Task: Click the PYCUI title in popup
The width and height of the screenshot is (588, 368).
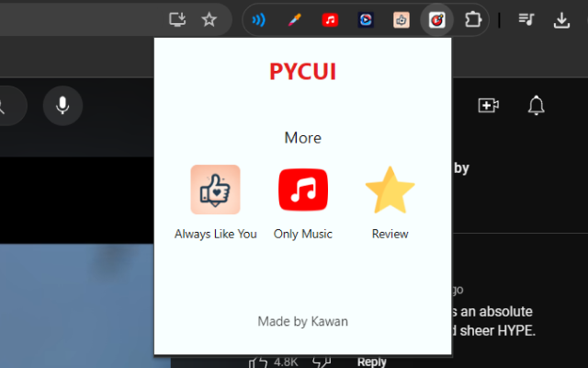Action: coord(302,72)
